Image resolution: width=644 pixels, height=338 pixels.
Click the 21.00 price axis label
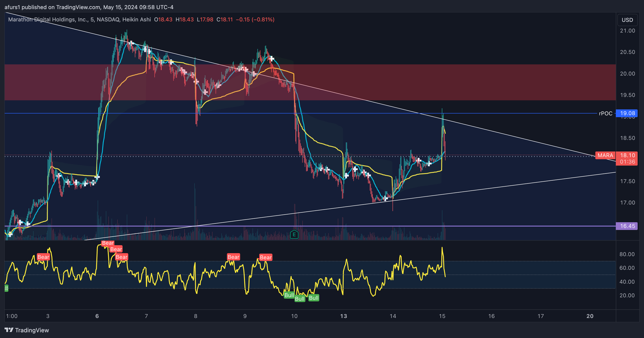pyautogui.click(x=627, y=31)
